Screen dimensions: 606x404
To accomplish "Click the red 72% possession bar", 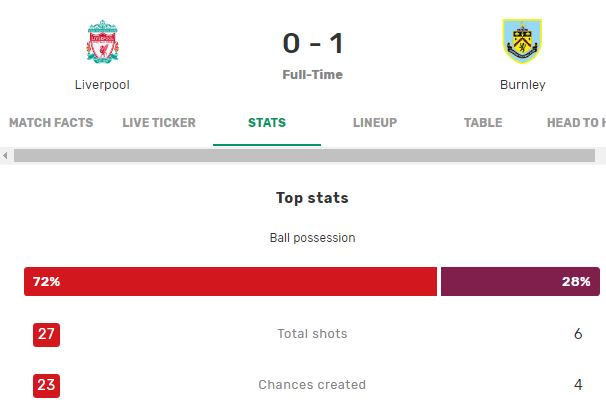I will 230,281.
